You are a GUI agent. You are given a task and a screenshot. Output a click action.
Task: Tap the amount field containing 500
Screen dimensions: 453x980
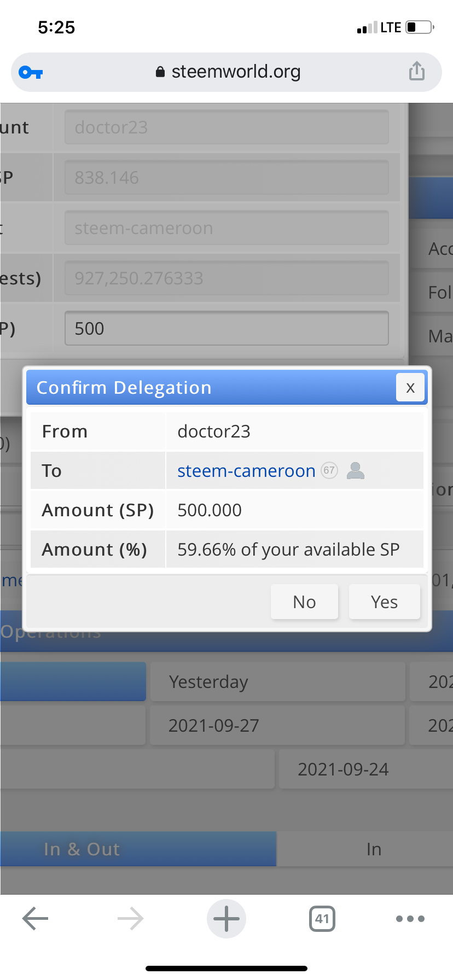226,328
